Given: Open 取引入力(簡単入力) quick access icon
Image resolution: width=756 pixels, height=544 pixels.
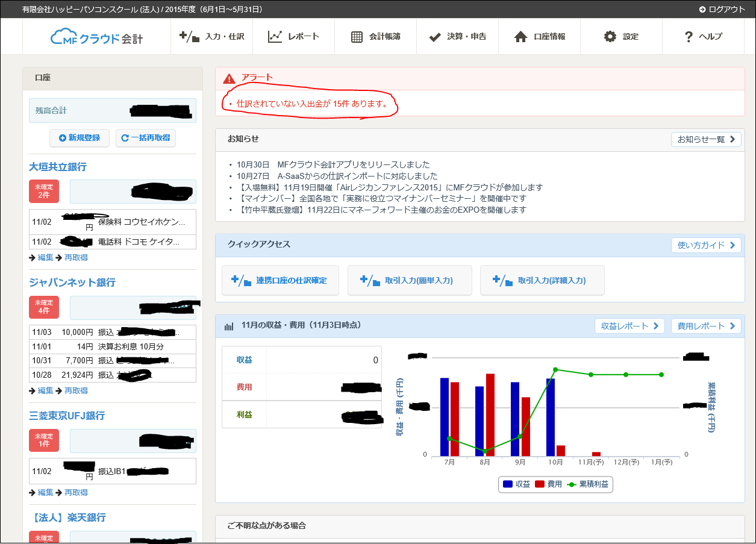Looking at the screenshot, I should (369, 280).
